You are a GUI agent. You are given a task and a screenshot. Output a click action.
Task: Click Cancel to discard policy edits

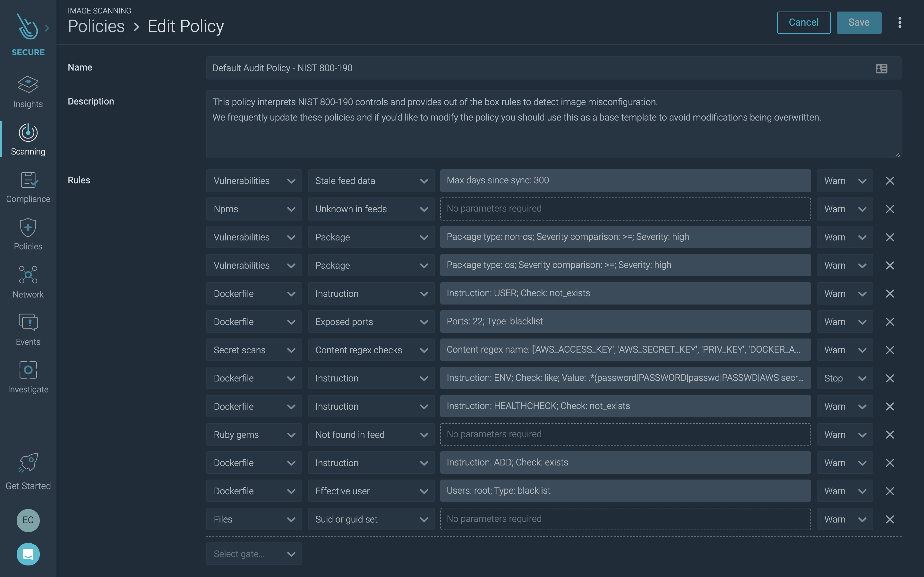803,22
